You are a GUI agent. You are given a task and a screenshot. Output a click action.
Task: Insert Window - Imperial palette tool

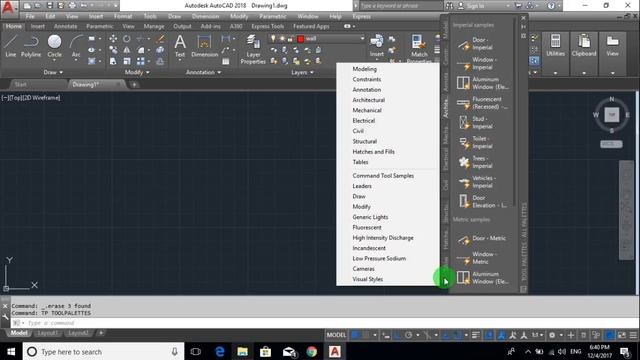point(482,63)
